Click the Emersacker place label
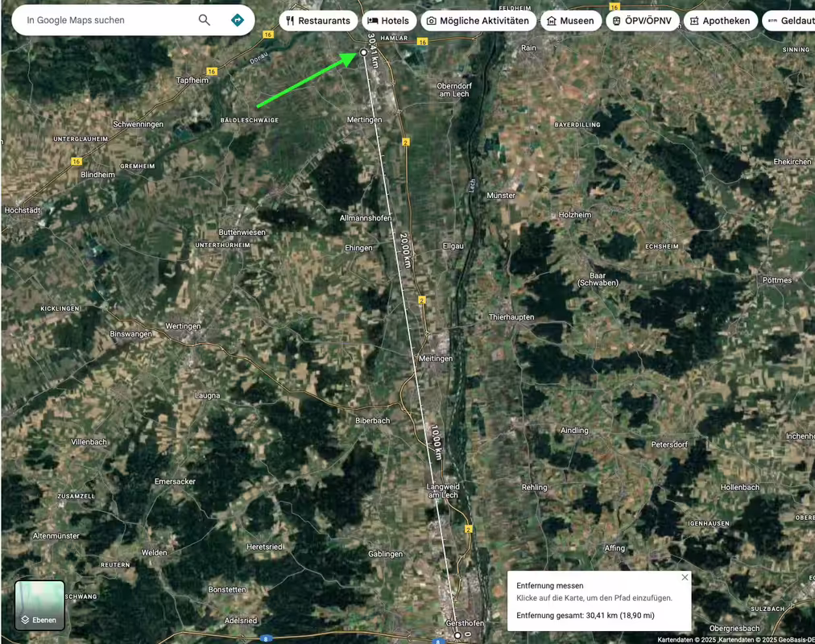The width and height of the screenshot is (815, 644). tap(176, 481)
